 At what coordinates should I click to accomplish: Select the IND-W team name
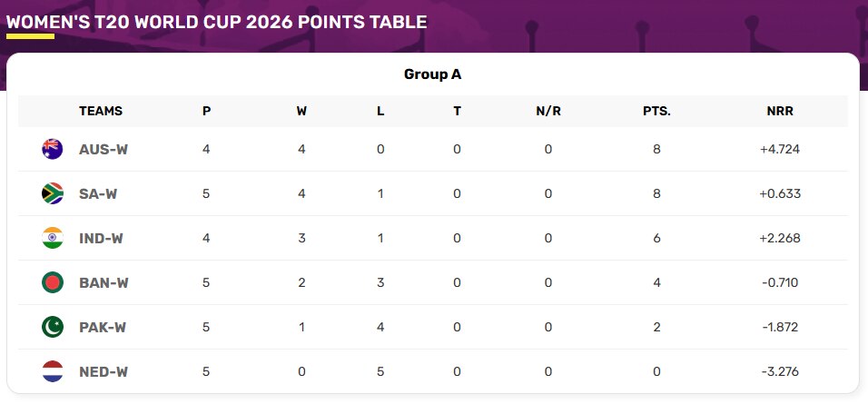tap(102, 239)
